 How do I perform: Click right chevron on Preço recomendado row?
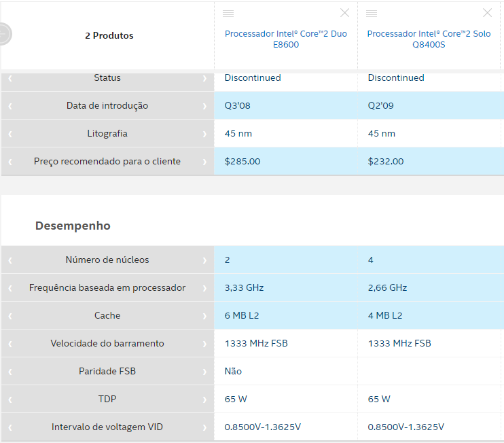point(204,162)
